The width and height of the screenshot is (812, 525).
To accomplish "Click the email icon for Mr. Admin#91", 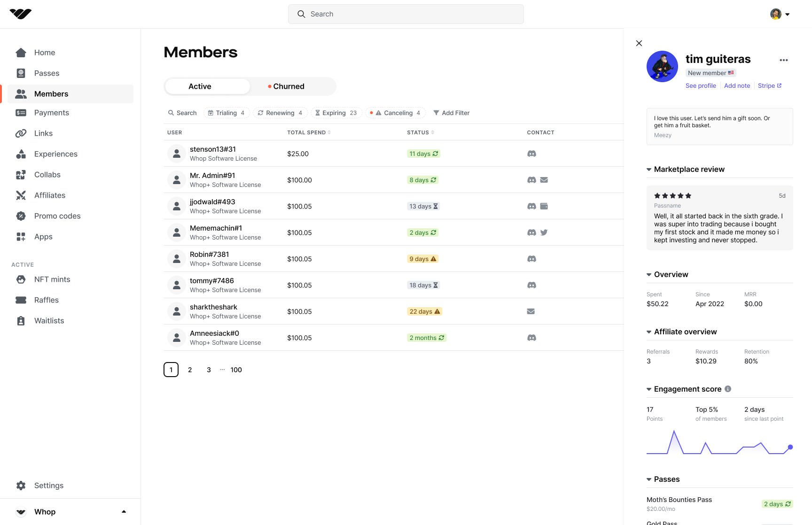I will point(544,180).
